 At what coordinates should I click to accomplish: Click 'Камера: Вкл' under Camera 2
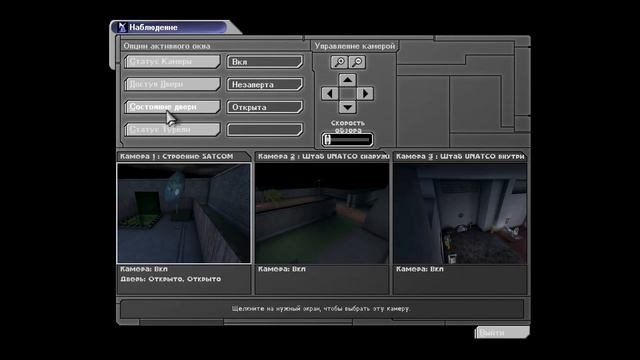(282, 269)
